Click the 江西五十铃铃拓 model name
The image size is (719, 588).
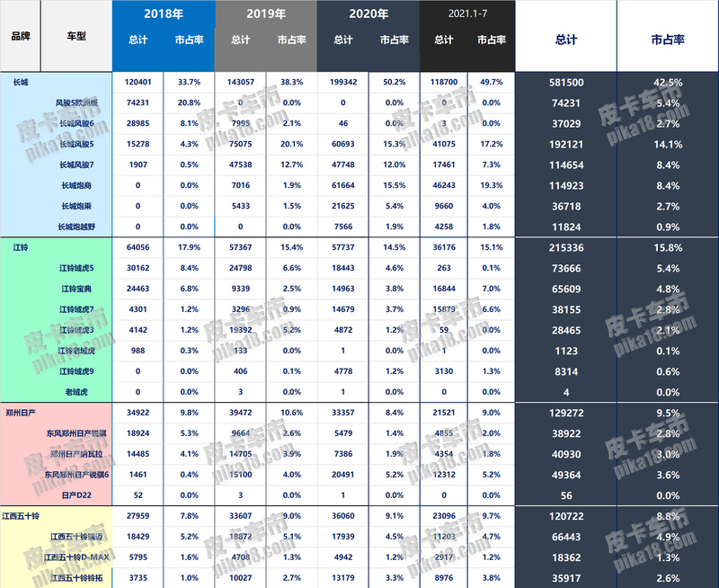76,578
